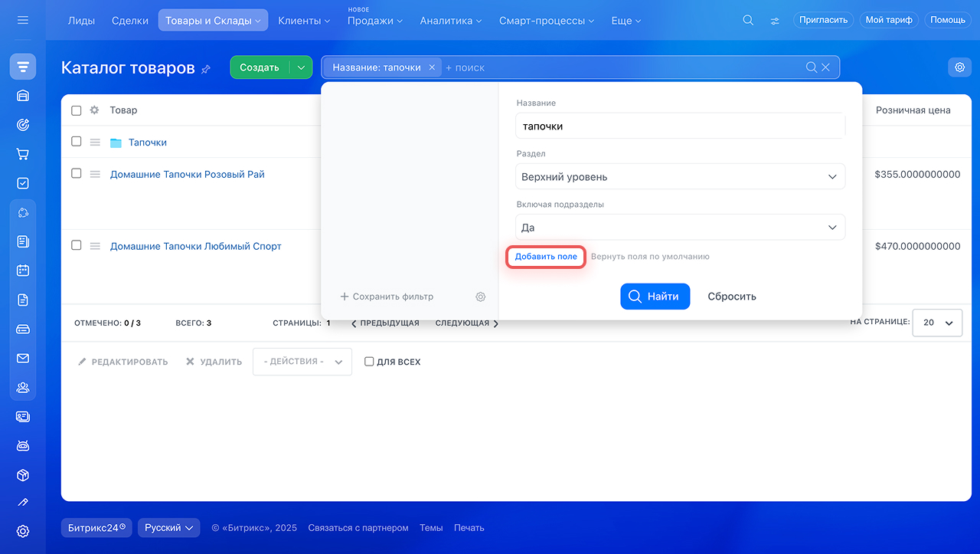Open row menu for Домашние Тапочки Любимый Спорт
Image resolution: width=980 pixels, height=554 pixels.
95,246
